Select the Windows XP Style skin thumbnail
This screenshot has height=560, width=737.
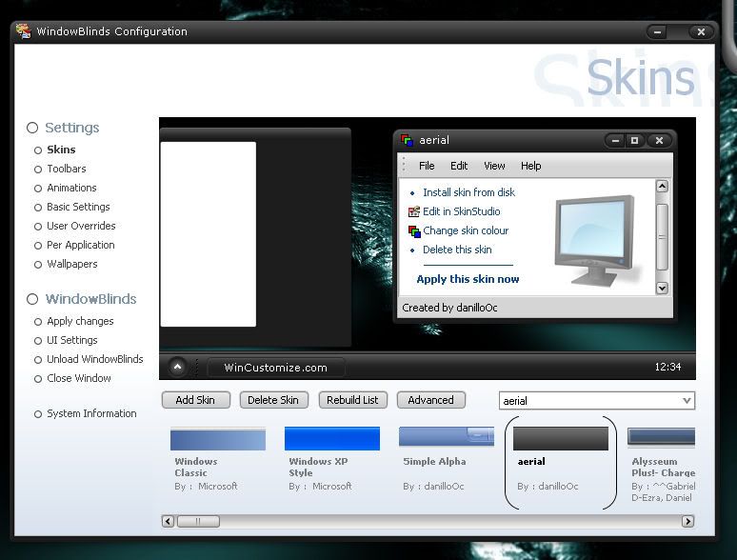coord(331,439)
